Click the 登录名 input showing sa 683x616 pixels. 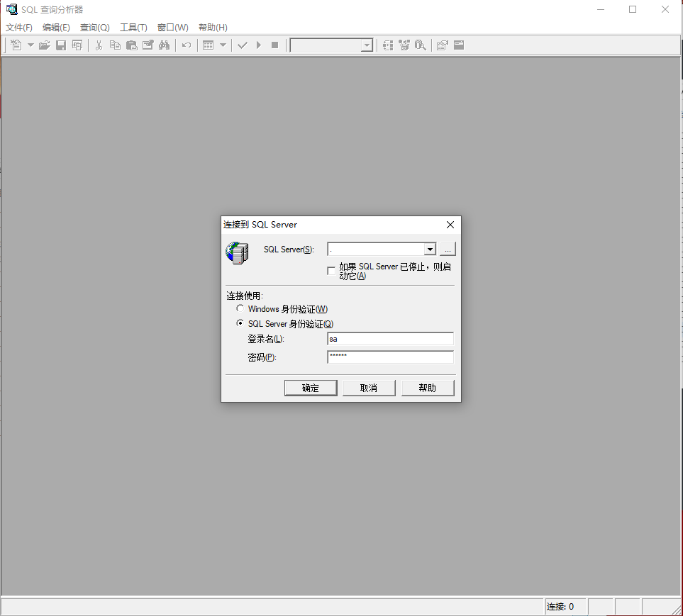coord(390,339)
